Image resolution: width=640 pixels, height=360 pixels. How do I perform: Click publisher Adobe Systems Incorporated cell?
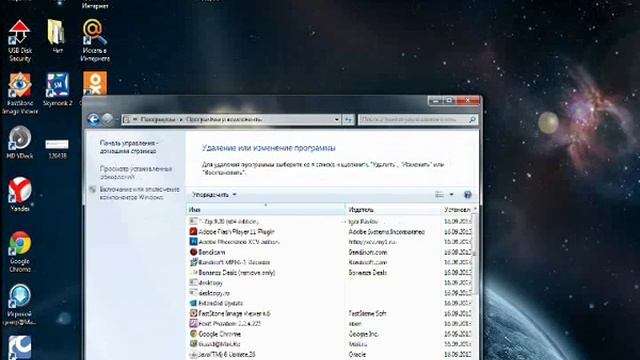387,232
